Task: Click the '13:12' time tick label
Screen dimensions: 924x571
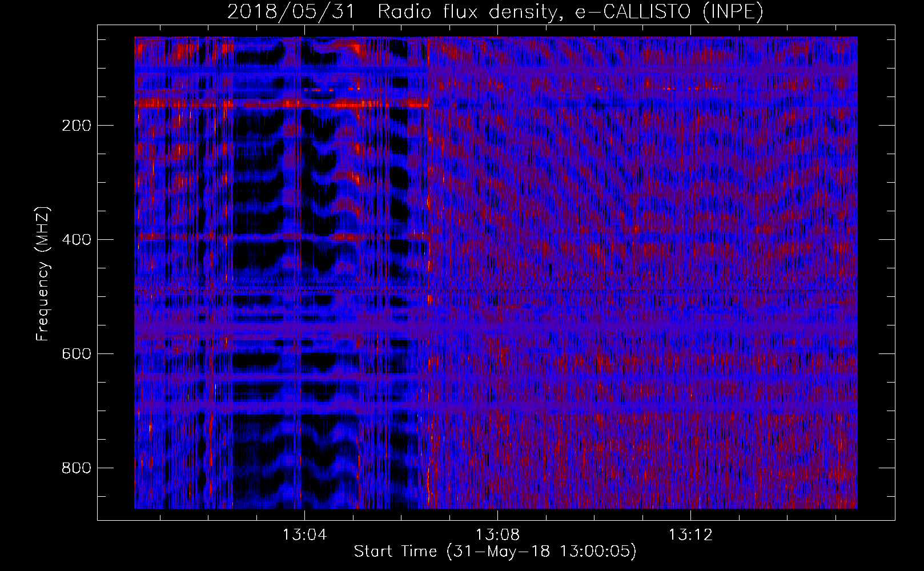Action: (691, 535)
